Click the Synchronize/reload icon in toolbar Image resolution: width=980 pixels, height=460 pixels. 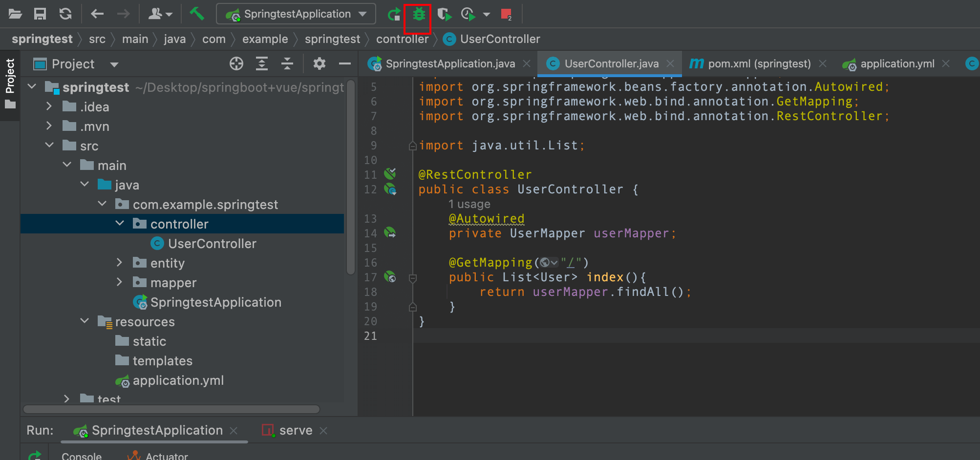point(65,14)
